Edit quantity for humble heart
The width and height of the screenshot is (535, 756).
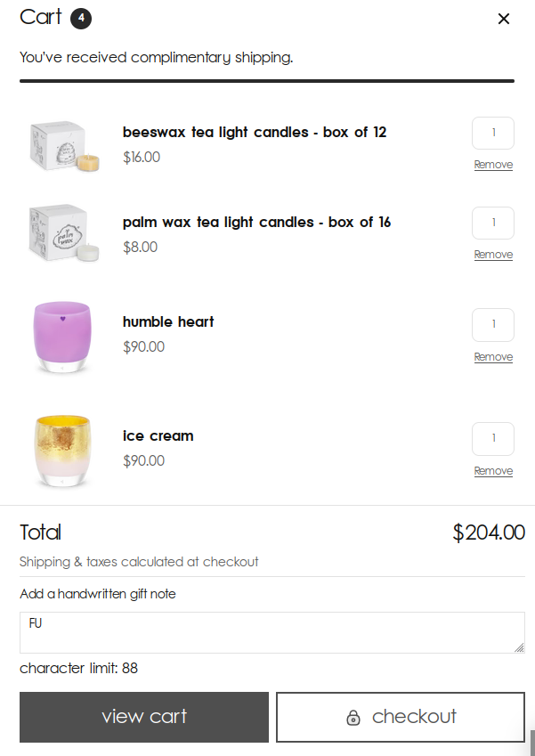click(x=493, y=325)
